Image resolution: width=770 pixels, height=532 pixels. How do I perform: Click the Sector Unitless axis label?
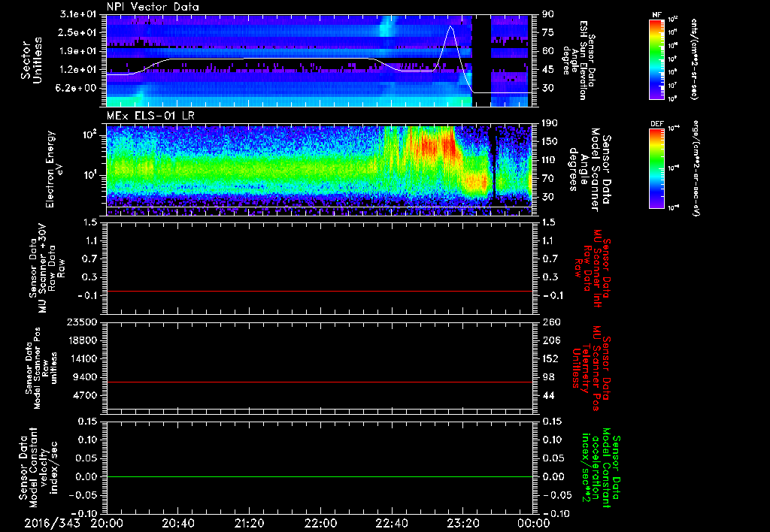click(x=30, y=62)
